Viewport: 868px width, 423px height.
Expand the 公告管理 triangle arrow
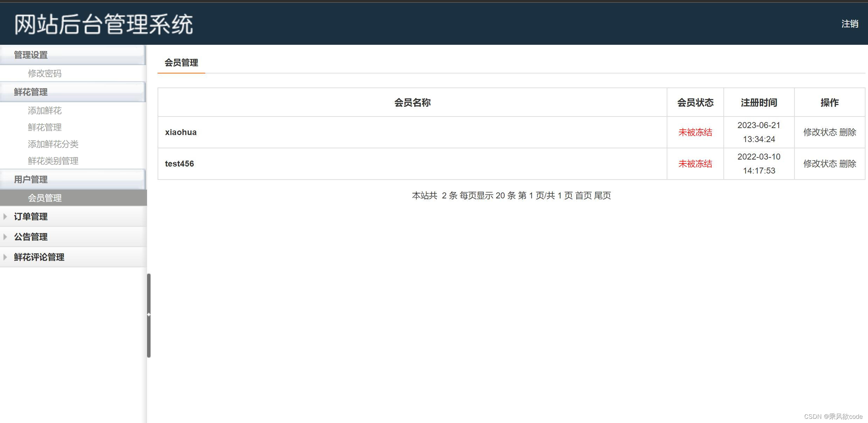pos(5,237)
